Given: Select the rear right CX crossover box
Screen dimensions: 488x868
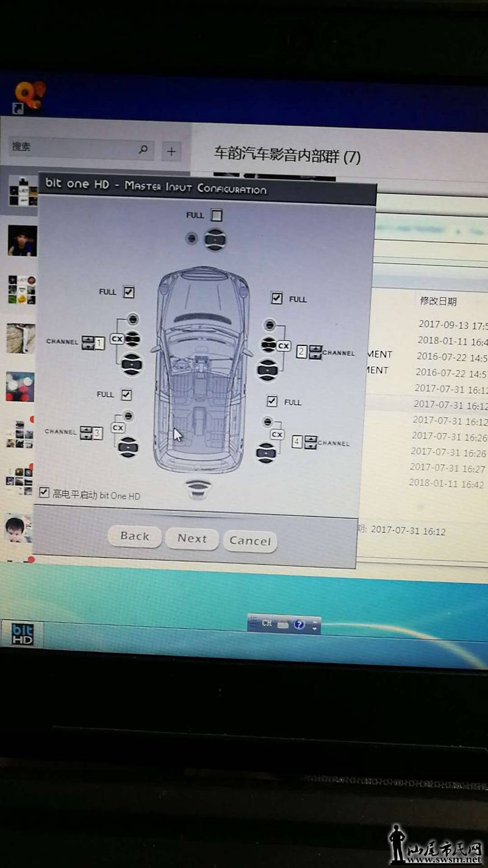Looking at the screenshot, I should 278,434.
